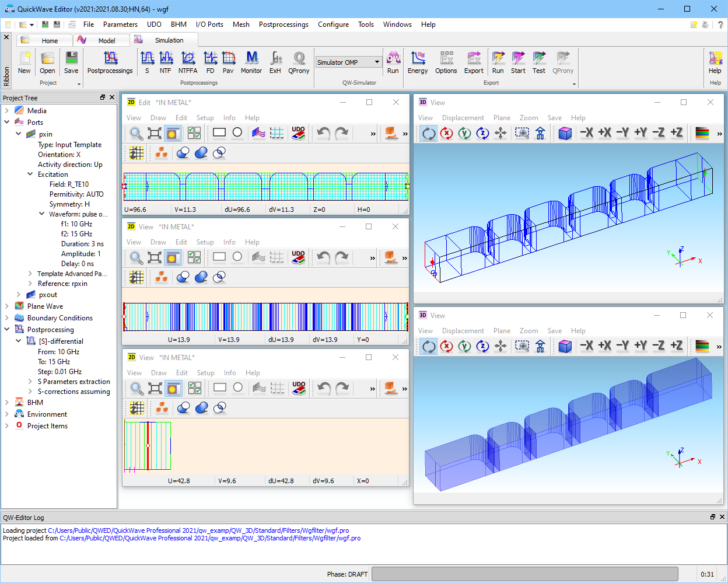Toggle the mesh grid display in Edit window

click(x=277, y=133)
